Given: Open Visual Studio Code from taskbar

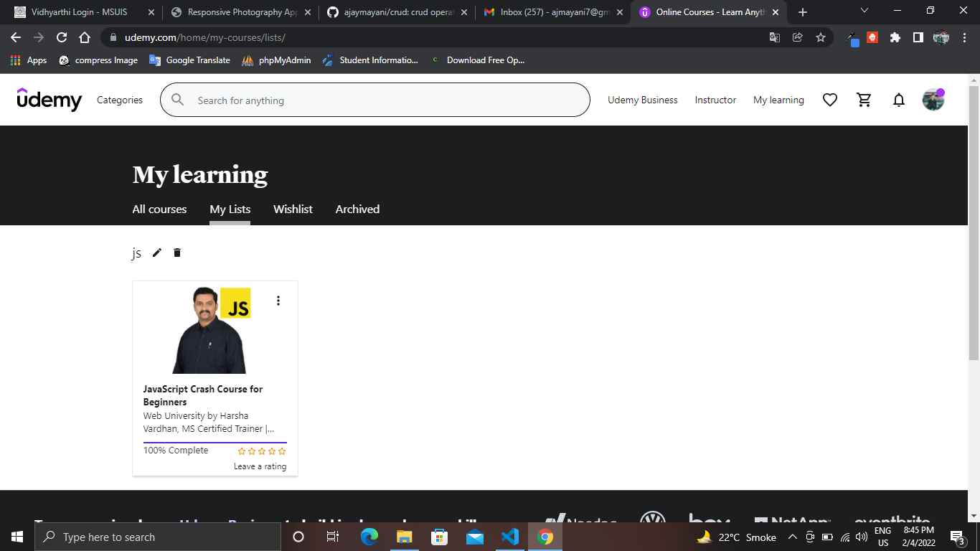Looking at the screenshot, I should (x=510, y=537).
